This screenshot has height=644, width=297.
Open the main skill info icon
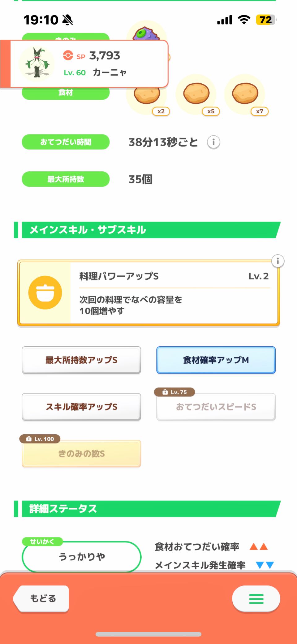(x=278, y=261)
